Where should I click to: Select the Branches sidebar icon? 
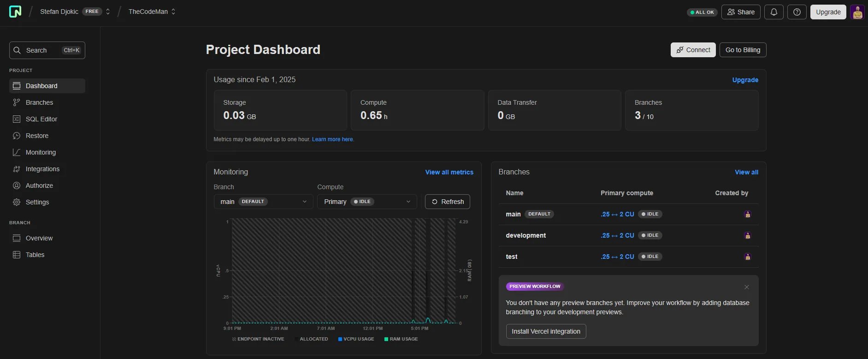[x=17, y=102]
